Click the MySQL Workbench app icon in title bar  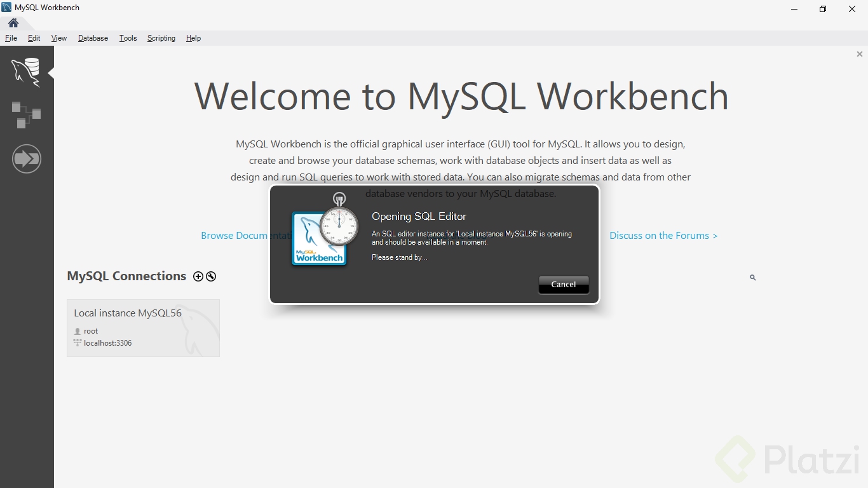coord(7,8)
